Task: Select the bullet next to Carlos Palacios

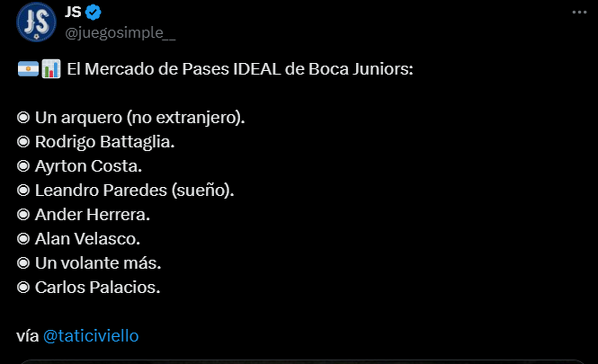Action: click(x=23, y=287)
